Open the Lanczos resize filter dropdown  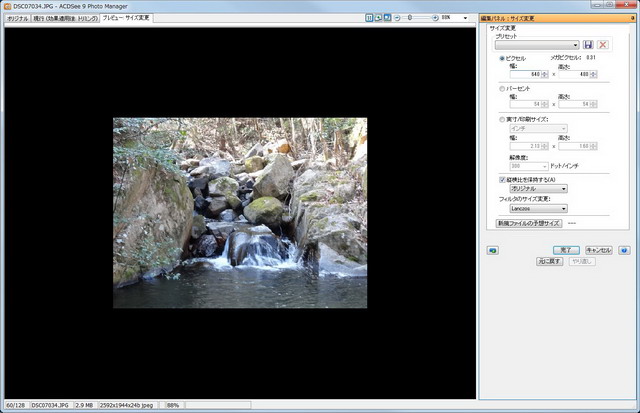click(538, 209)
